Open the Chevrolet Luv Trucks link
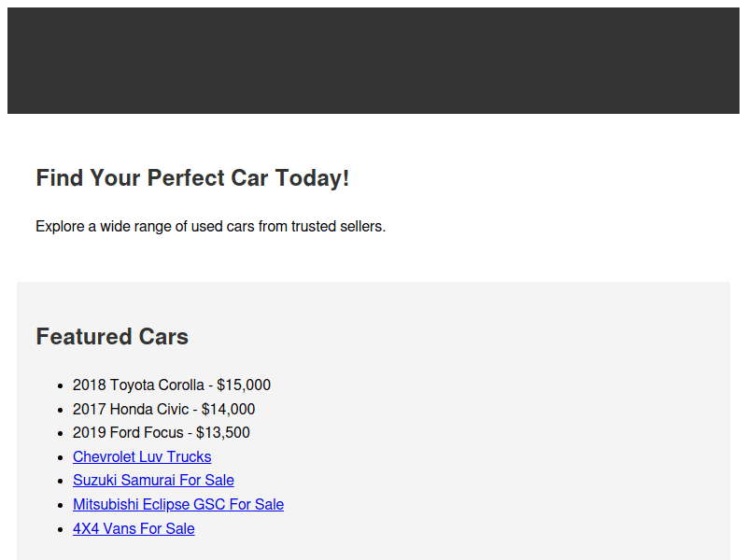The image size is (747, 560). click(142, 456)
